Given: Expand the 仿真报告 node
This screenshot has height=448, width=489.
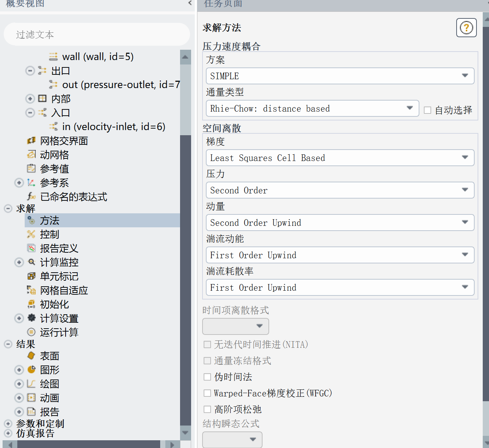Looking at the screenshot, I should (8, 433).
